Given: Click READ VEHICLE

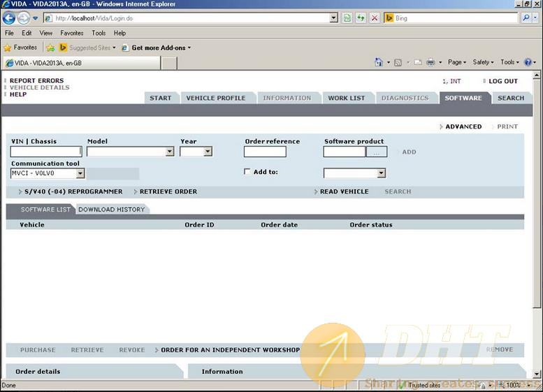Looking at the screenshot, I should pyautogui.click(x=344, y=191).
